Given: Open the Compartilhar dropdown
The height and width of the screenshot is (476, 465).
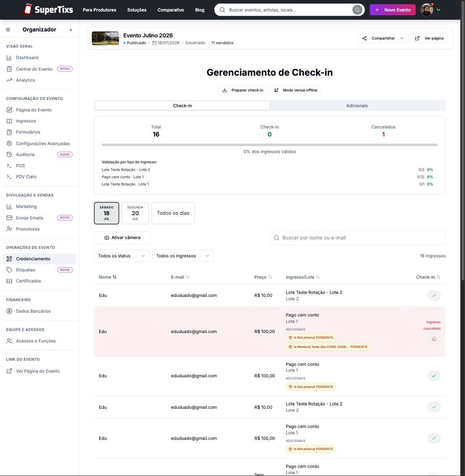Looking at the screenshot, I should click(383, 38).
